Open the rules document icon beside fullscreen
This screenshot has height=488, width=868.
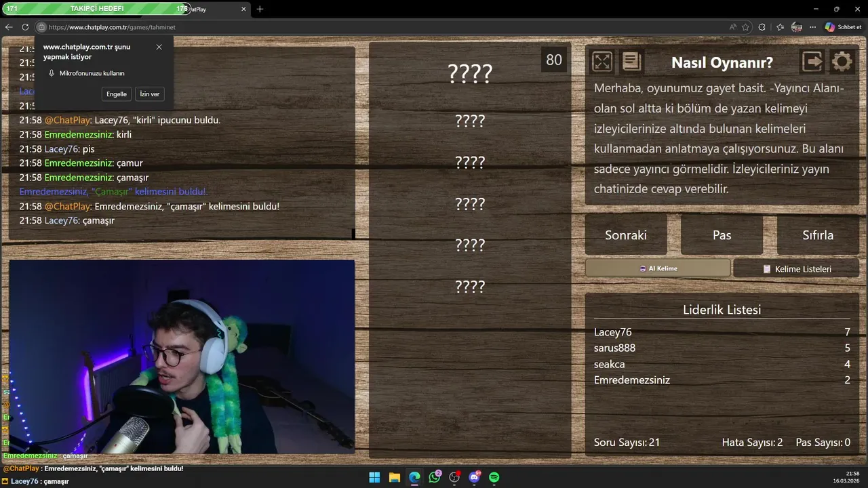pos(631,62)
